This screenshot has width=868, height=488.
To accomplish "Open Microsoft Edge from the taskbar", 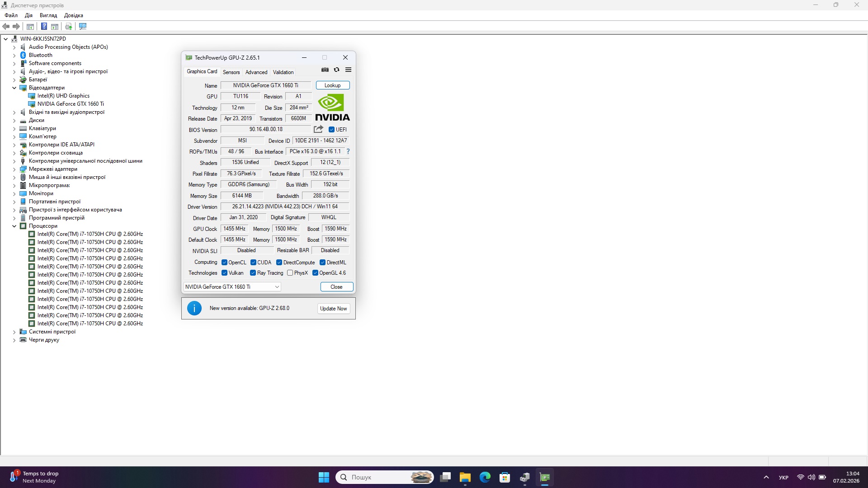I will (485, 477).
